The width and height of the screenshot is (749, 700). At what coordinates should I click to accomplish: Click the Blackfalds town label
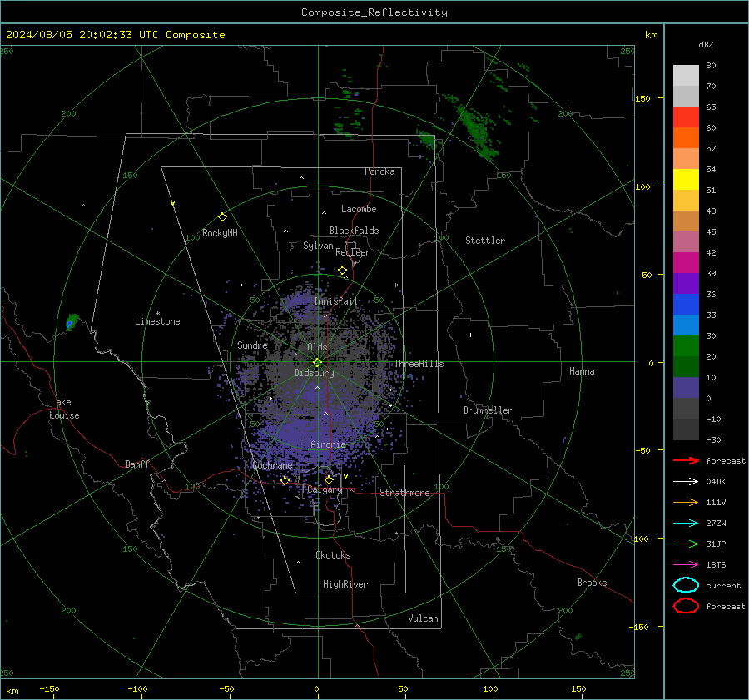tap(354, 231)
